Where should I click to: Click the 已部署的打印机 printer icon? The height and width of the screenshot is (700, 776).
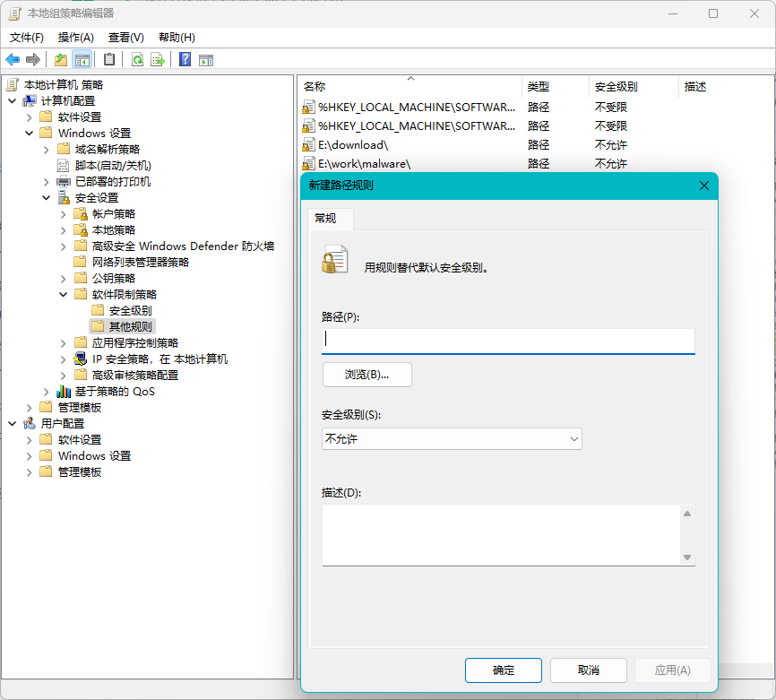[64, 182]
